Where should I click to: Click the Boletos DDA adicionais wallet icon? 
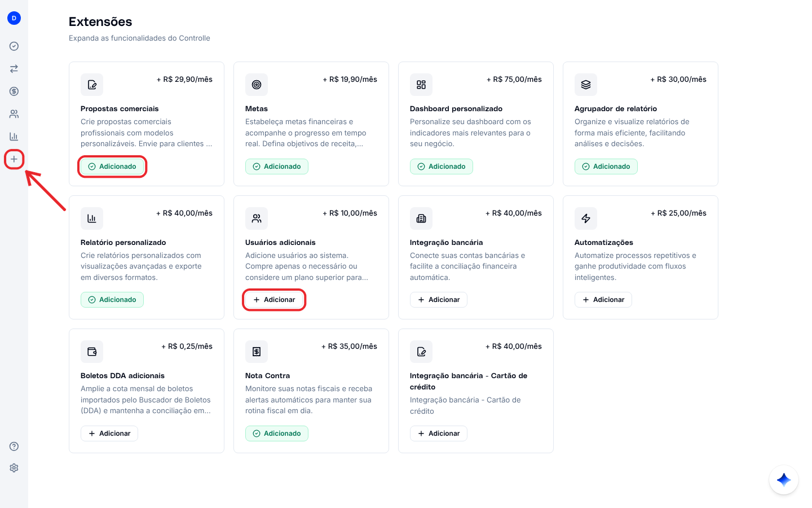pyautogui.click(x=92, y=352)
